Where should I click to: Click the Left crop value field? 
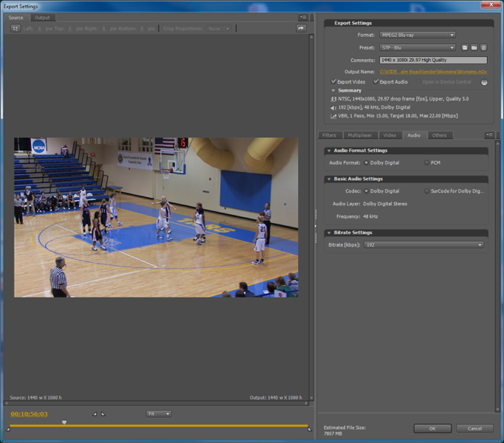[39, 29]
